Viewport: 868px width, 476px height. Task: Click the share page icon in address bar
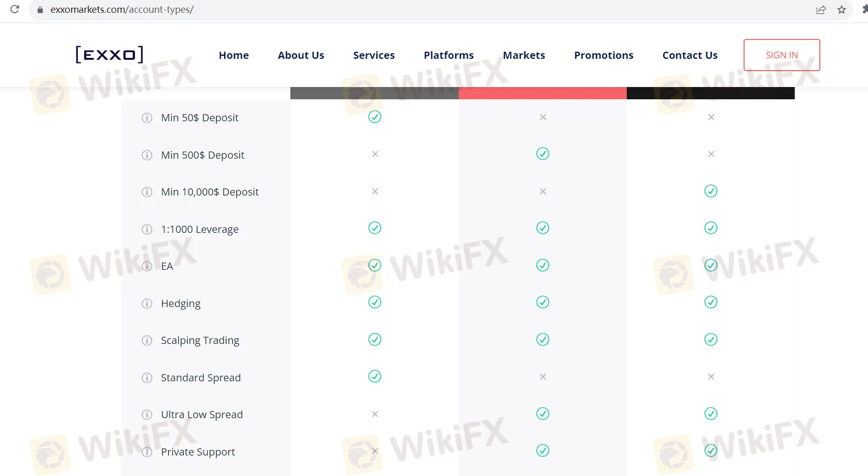point(821,10)
